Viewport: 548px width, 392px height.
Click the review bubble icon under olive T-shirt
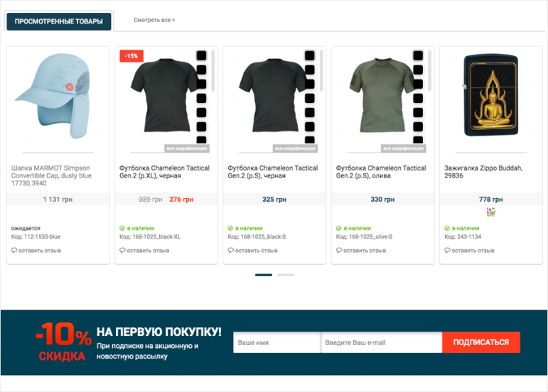coord(339,251)
